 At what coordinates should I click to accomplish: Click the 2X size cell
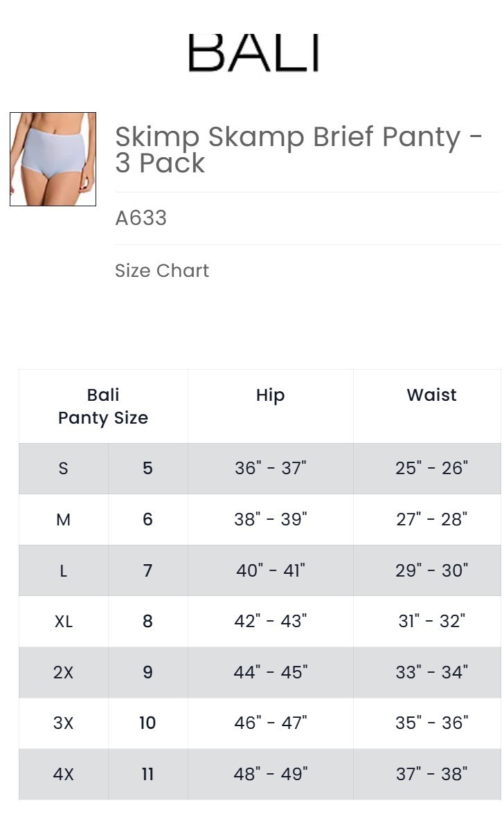click(63, 672)
